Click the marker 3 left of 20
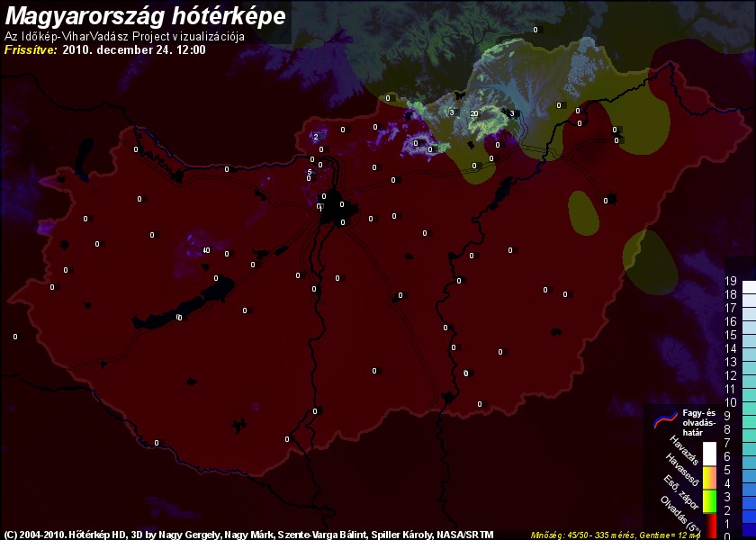Image resolution: width=756 pixels, height=540 pixels. (451, 112)
